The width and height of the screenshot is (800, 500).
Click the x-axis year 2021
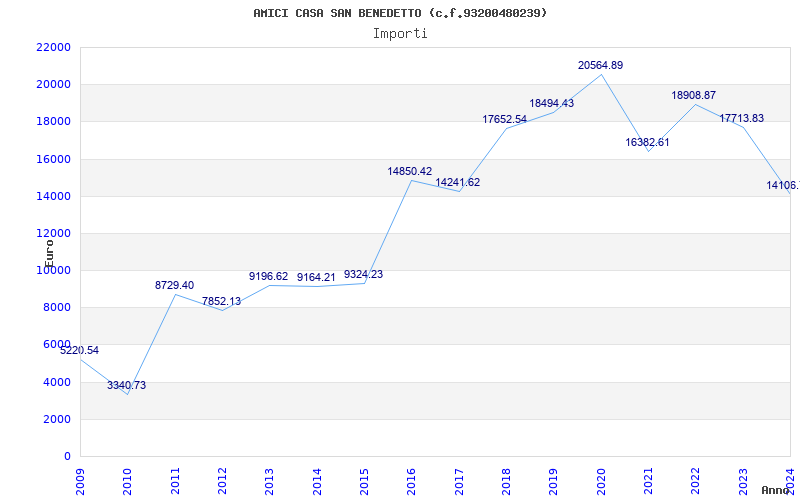(648, 482)
